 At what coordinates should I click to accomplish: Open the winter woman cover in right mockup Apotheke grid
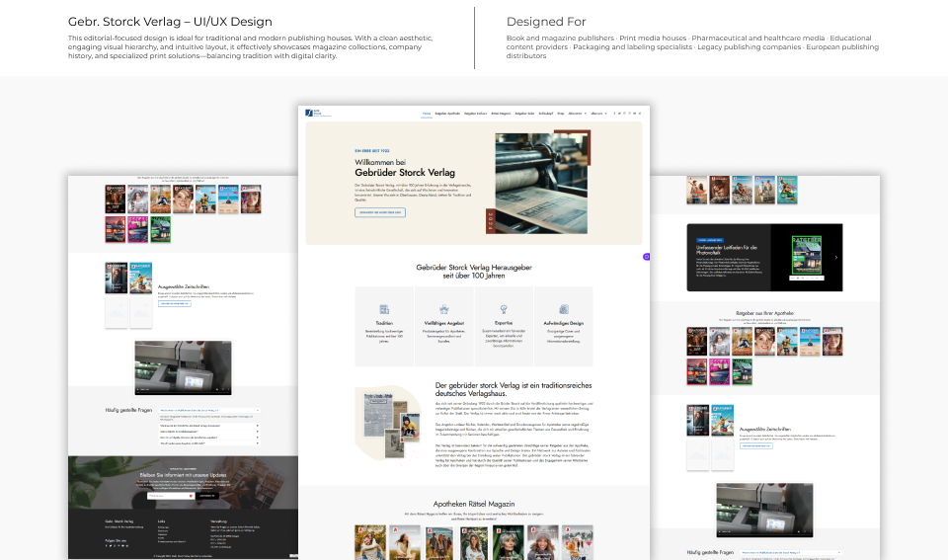coord(720,342)
